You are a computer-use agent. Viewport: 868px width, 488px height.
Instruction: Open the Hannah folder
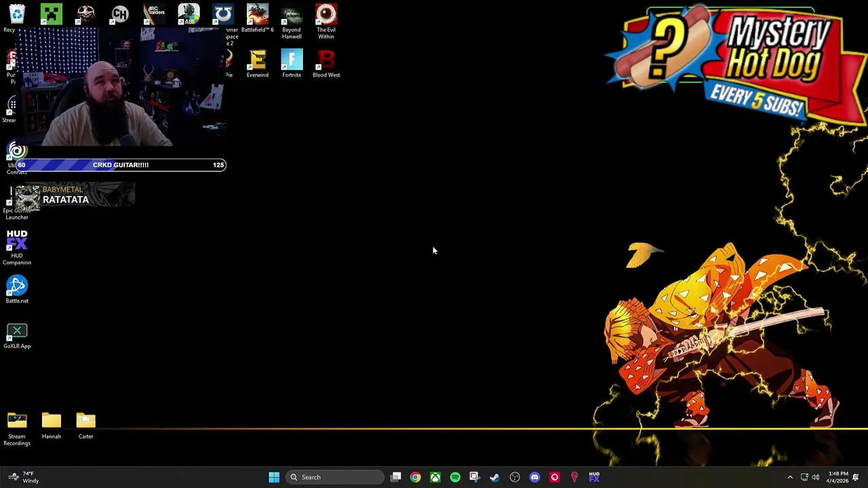click(x=52, y=426)
